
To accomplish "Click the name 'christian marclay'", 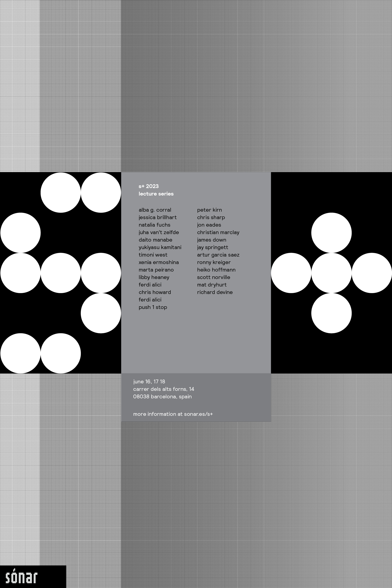I will pos(218,233).
